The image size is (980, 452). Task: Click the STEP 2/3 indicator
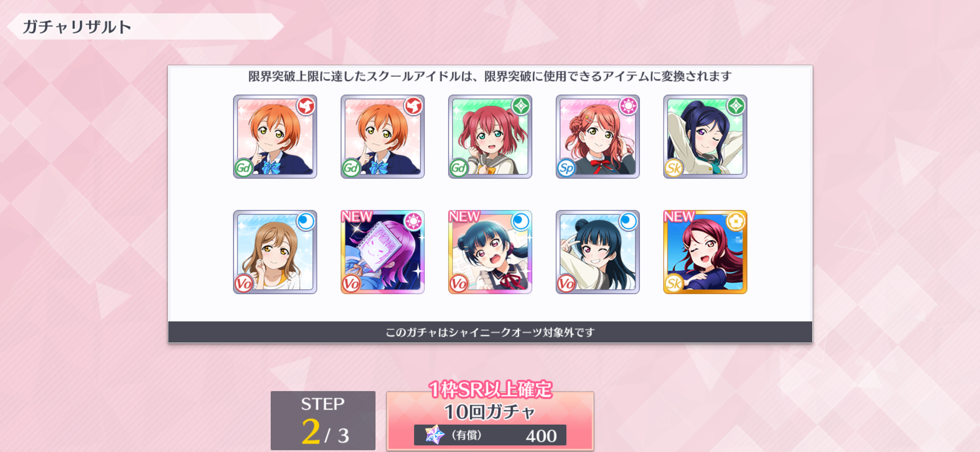coord(323,421)
